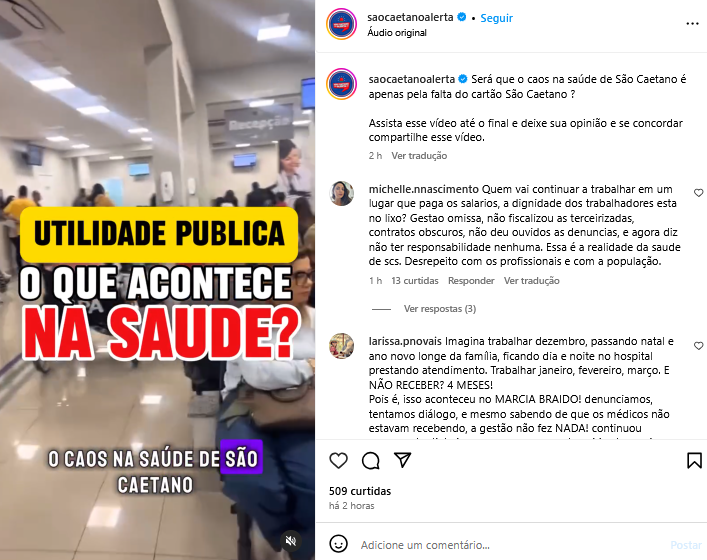Click Ver tradução under the caption
This screenshot has height=560, width=707.
point(419,156)
